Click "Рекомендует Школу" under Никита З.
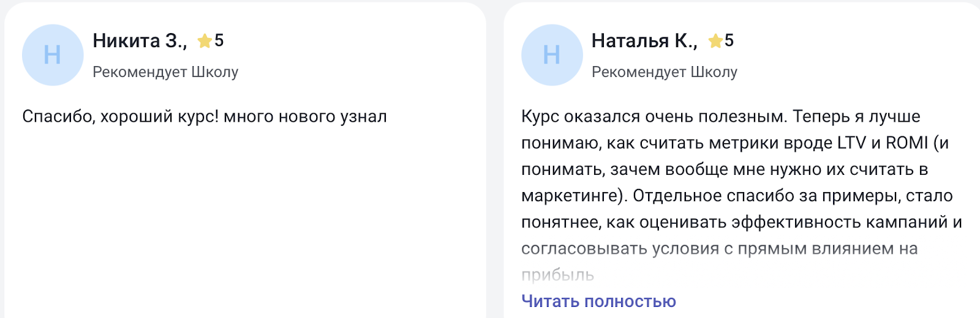The width and height of the screenshot is (980, 318). tap(165, 72)
